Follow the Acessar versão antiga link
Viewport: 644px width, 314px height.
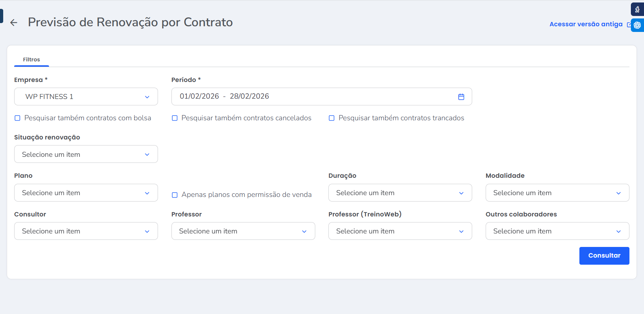click(x=586, y=24)
